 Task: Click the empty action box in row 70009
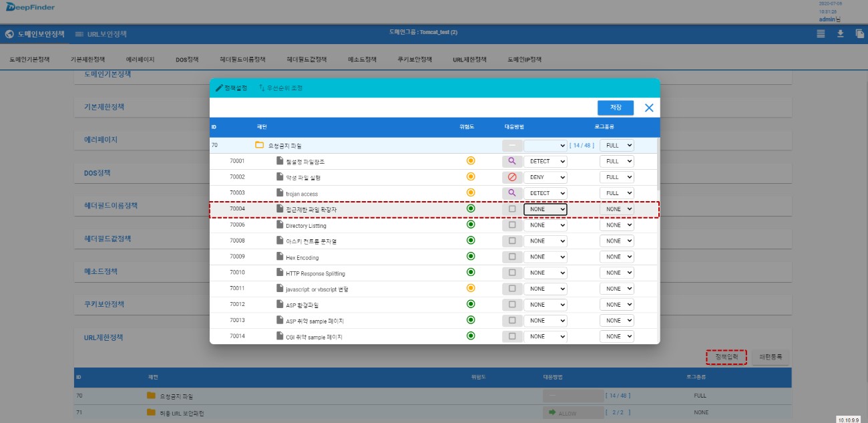(x=512, y=257)
